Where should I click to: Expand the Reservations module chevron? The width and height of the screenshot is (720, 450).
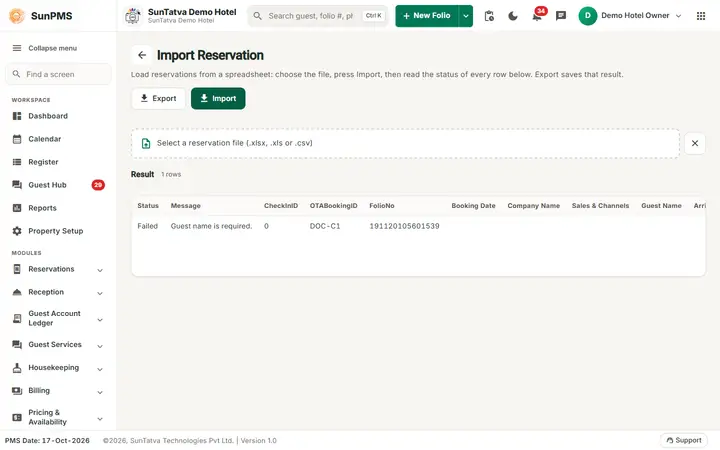coord(100,270)
